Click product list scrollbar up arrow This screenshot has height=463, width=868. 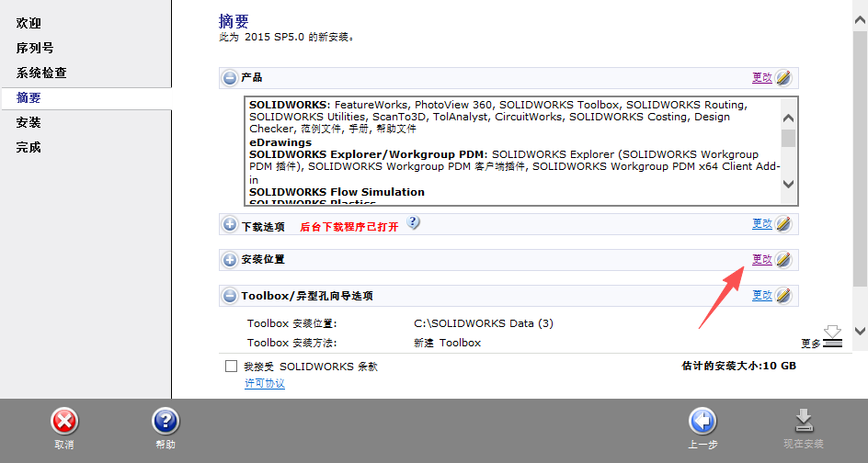click(x=788, y=118)
